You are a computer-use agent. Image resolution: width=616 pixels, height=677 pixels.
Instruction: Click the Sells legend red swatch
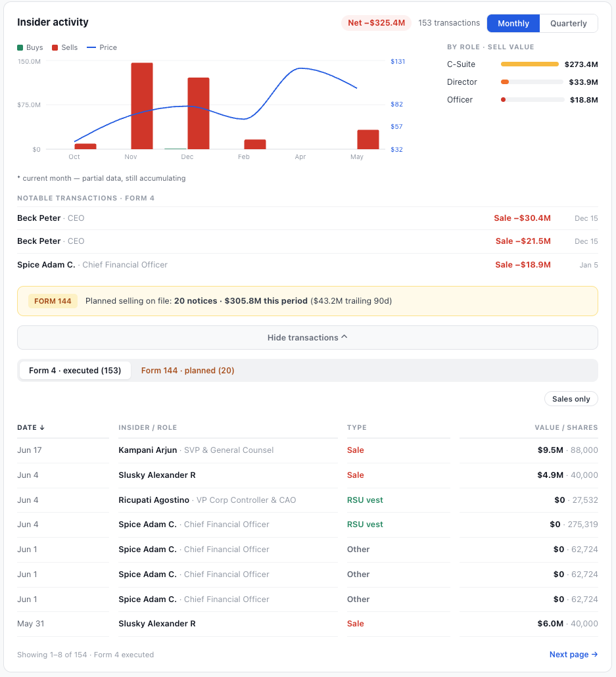[x=55, y=47]
